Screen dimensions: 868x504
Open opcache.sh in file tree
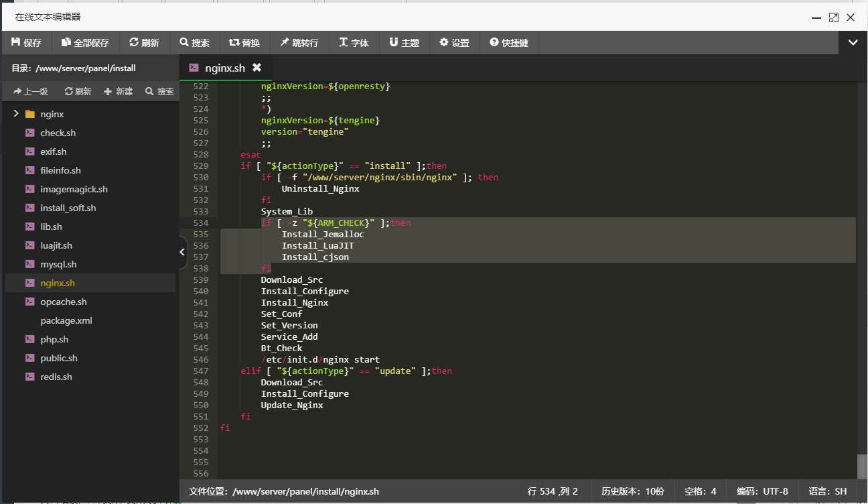pos(64,302)
